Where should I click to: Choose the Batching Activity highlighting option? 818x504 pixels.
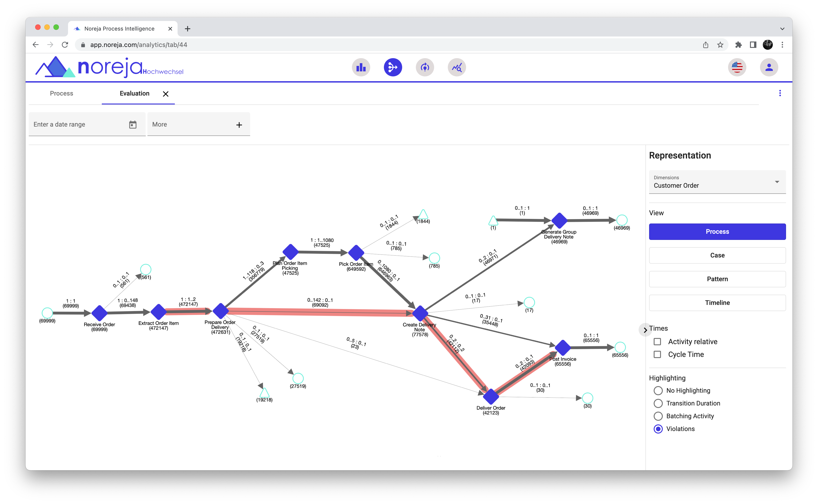658,416
